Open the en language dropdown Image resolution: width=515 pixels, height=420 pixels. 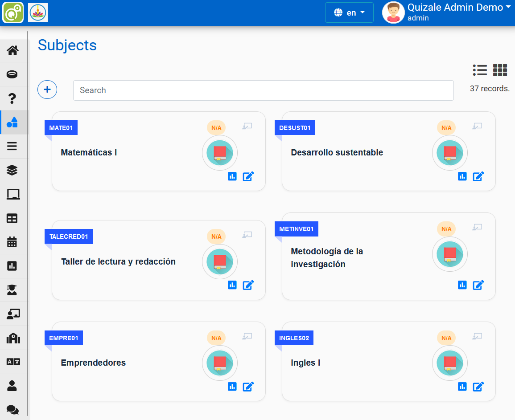(x=349, y=12)
